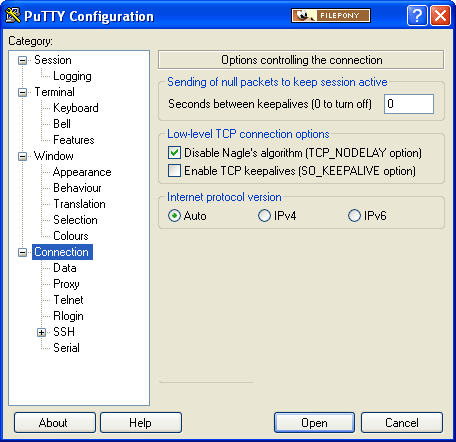Viewport: 456px width, 442px height.
Task: Select the IPv6 radio button
Action: pos(354,216)
